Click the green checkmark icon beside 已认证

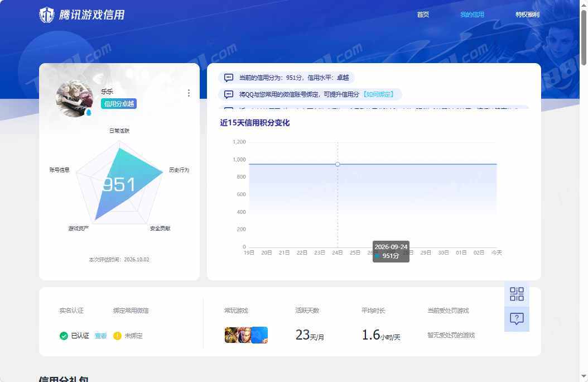click(64, 336)
